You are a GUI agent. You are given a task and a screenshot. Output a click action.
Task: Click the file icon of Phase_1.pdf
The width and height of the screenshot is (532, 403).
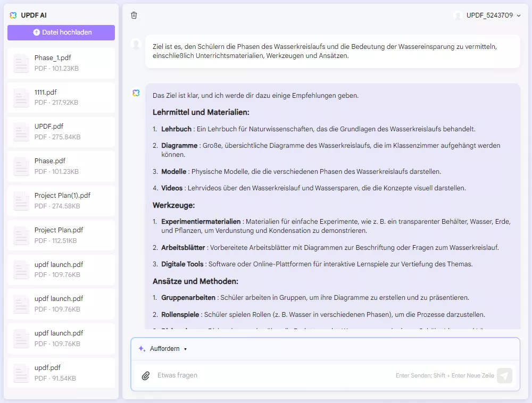21,63
